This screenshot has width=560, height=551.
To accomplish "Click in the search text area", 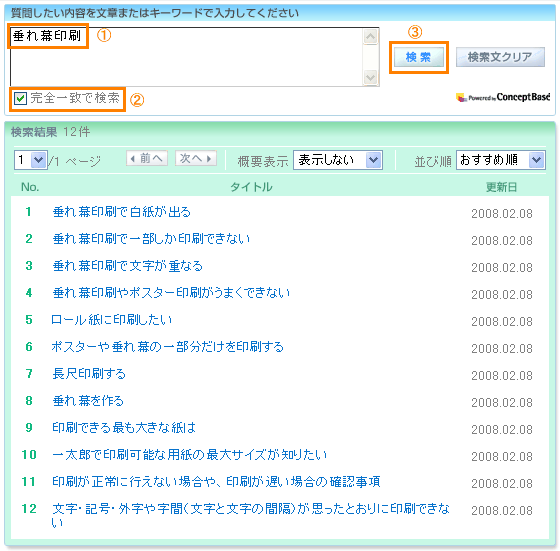I will pyautogui.click(x=186, y=57).
